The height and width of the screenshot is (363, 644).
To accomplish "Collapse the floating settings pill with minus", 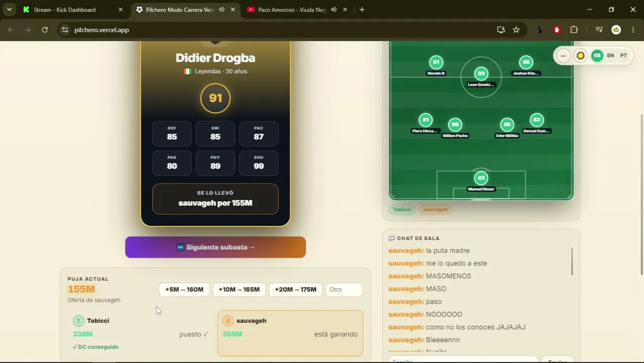I will coord(563,55).
